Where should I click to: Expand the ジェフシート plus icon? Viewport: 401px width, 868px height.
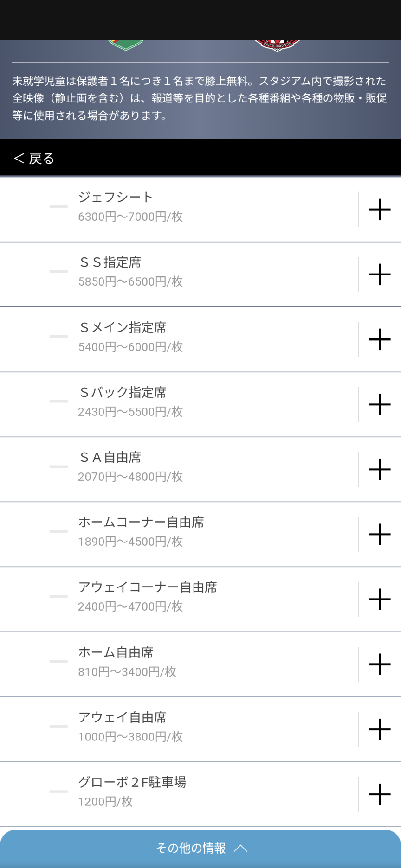click(x=380, y=210)
